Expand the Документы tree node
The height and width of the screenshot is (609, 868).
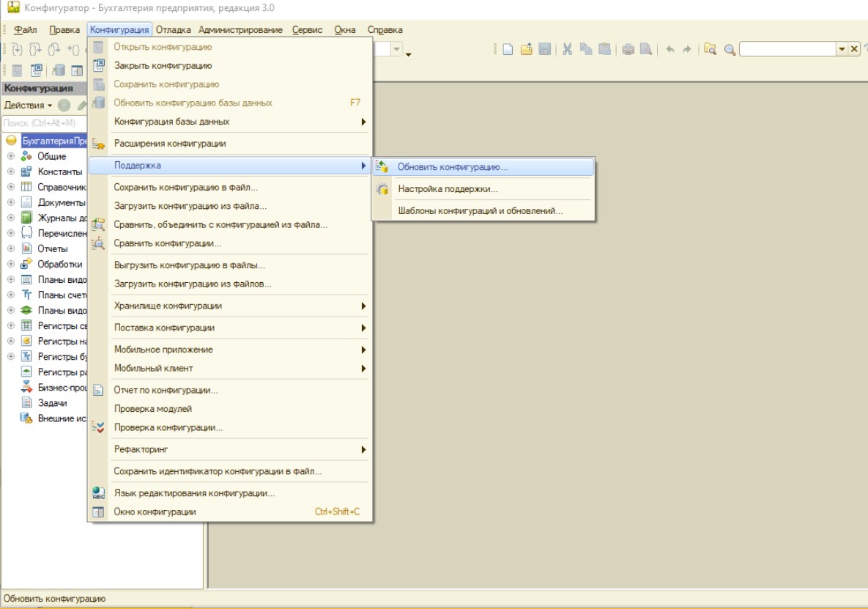tap(10, 202)
